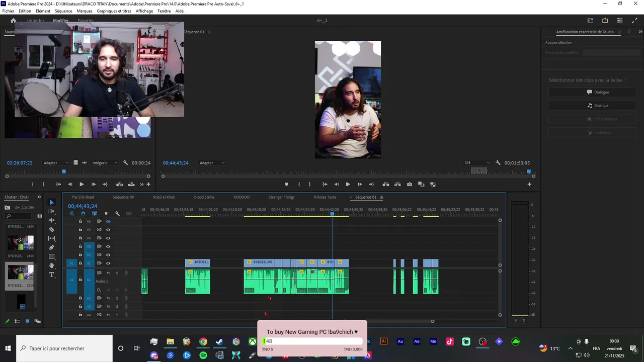Open Program monitor Adapter zoom dropdown
The height and width of the screenshot is (362, 644).
point(212,163)
